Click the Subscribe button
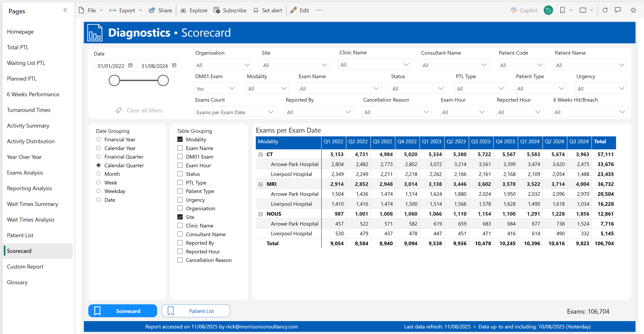 point(230,10)
